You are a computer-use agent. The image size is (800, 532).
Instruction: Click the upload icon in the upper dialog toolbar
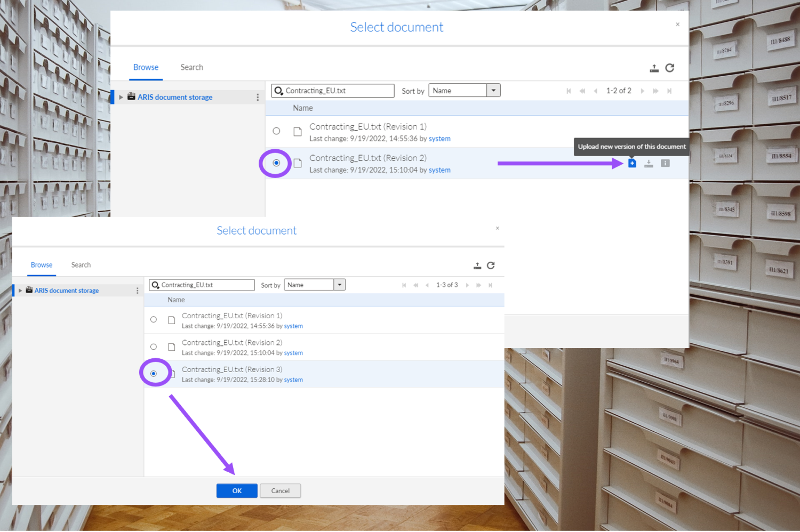point(654,68)
